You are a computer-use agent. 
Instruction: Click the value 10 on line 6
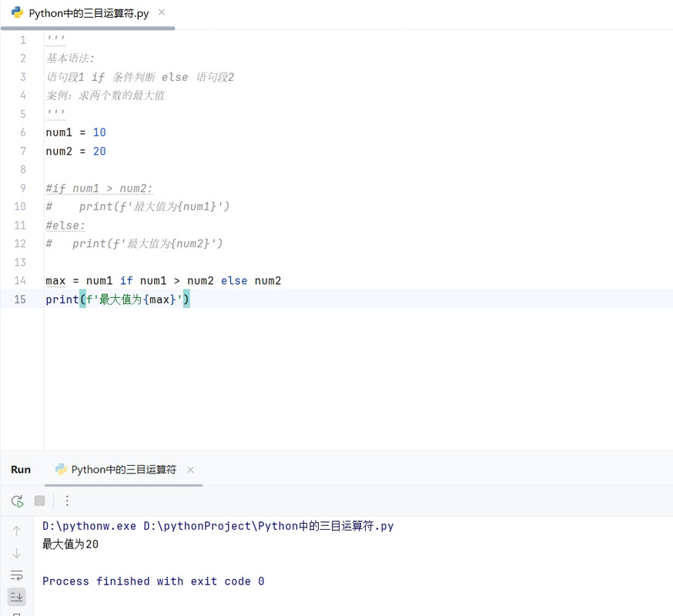tap(99, 132)
